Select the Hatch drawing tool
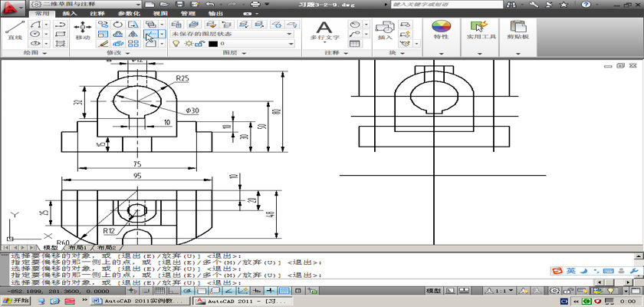This screenshot has height=307, width=644. (61, 43)
